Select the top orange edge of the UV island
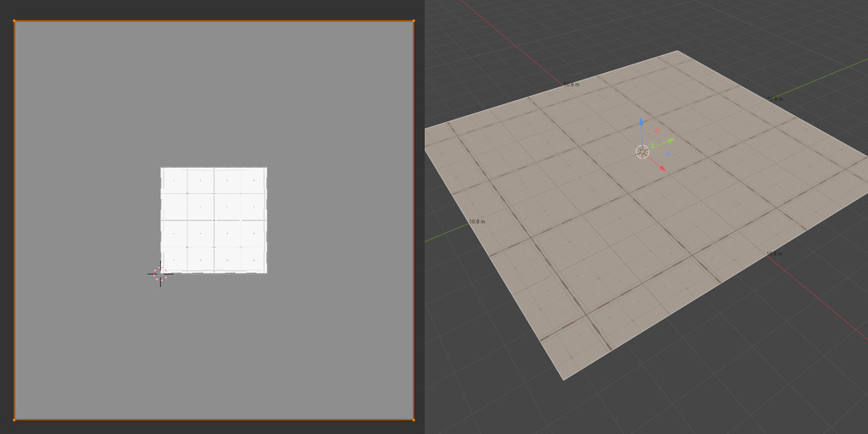The image size is (868, 434). coord(214,21)
